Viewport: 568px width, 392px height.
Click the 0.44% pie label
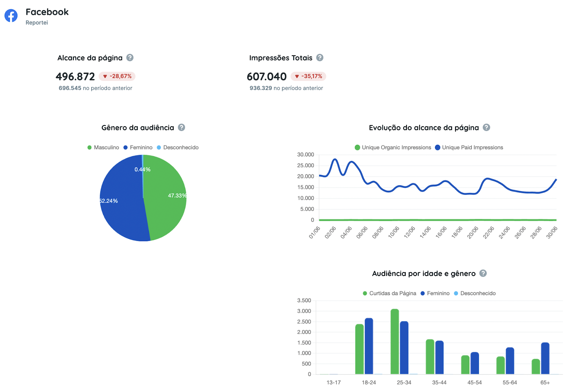[x=142, y=170]
